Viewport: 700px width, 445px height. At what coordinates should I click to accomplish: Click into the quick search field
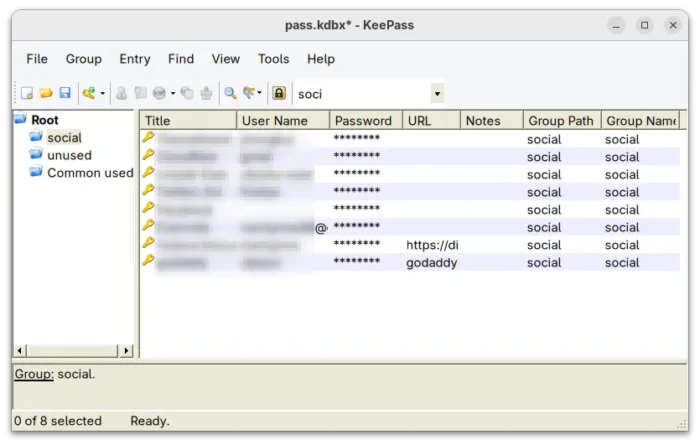(360, 93)
